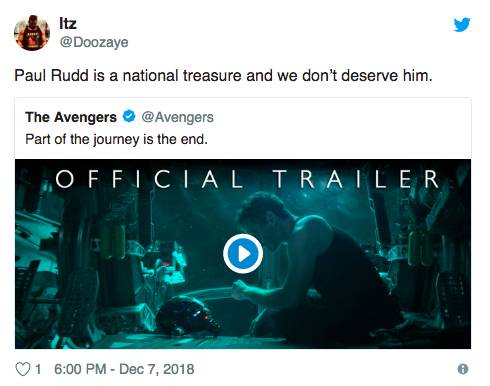Open the Twitter bird logo link
This screenshot has height=386, width=490.
[462, 25]
